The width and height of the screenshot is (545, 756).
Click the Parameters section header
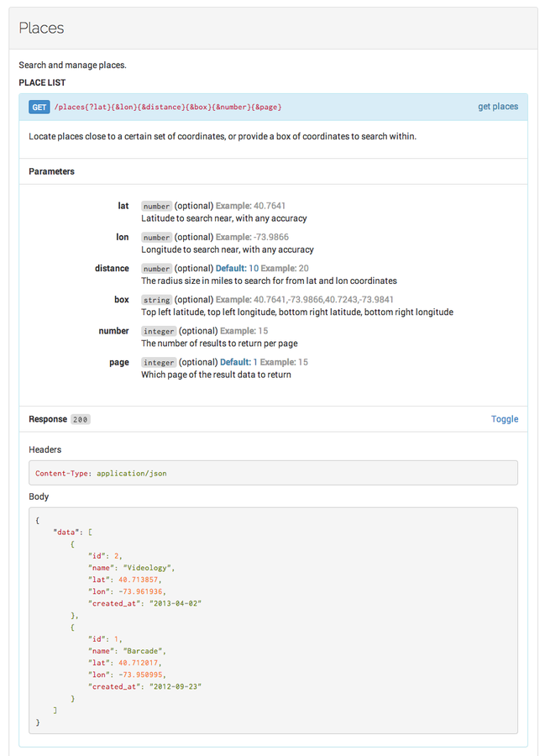pos(51,171)
